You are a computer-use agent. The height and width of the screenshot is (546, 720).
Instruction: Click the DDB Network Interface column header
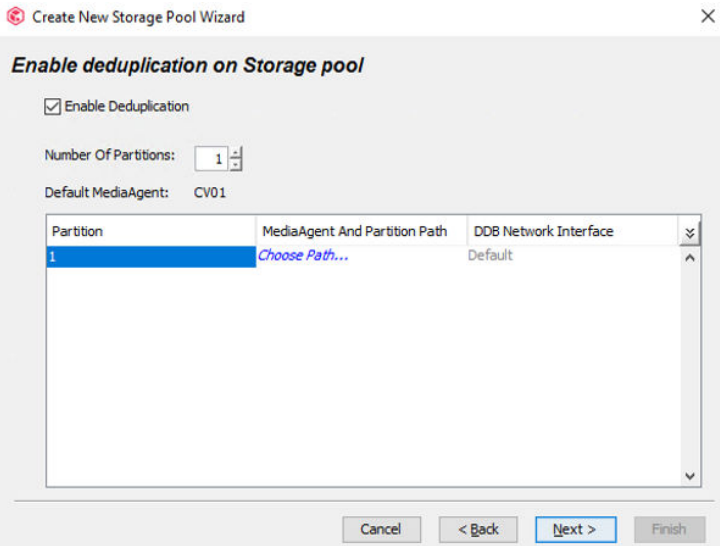coord(570,231)
